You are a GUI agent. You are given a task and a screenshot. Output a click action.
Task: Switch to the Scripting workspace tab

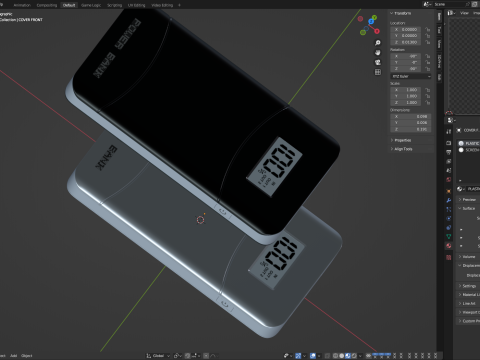pos(114,5)
